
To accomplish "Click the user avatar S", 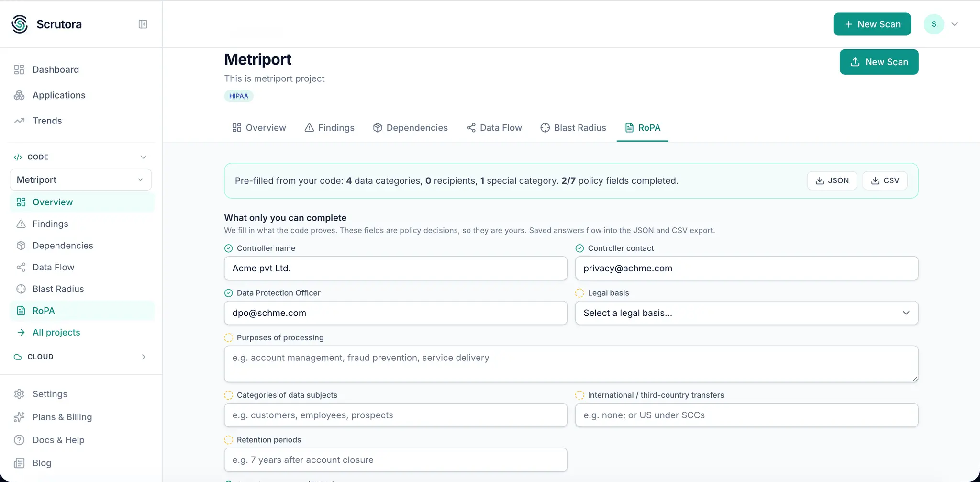I will click(x=934, y=24).
